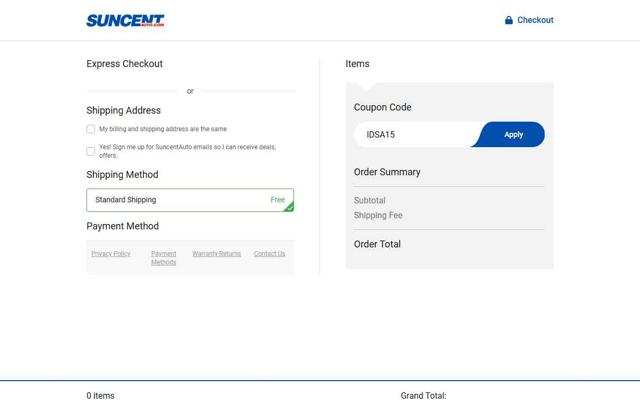640x411 pixels.
Task: Click the Shipping Fee label
Action: (x=378, y=215)
